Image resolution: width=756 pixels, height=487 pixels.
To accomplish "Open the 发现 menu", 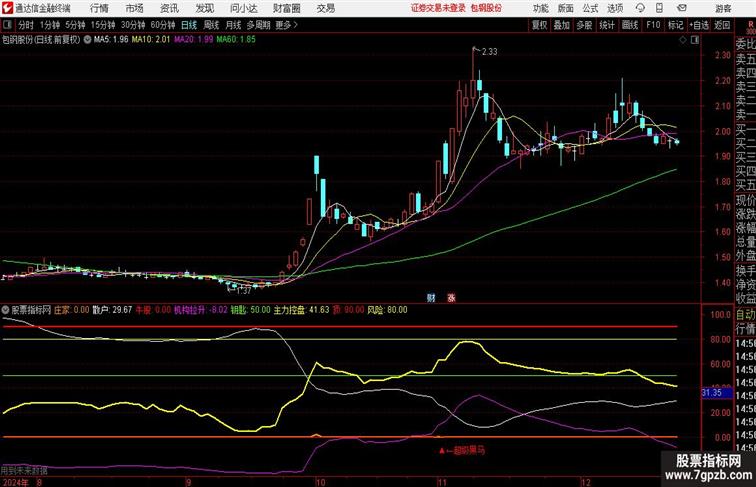I will pyautogui.click(x=204, y=8).
